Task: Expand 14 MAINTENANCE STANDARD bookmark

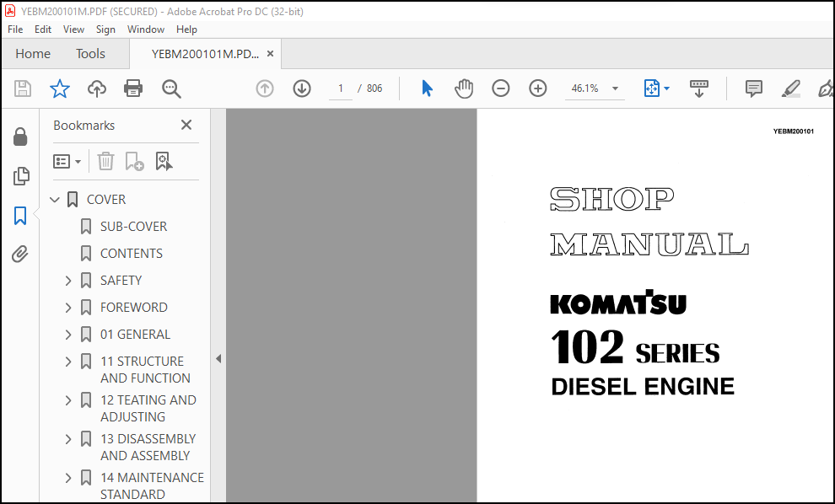Action: coord(68,478)
